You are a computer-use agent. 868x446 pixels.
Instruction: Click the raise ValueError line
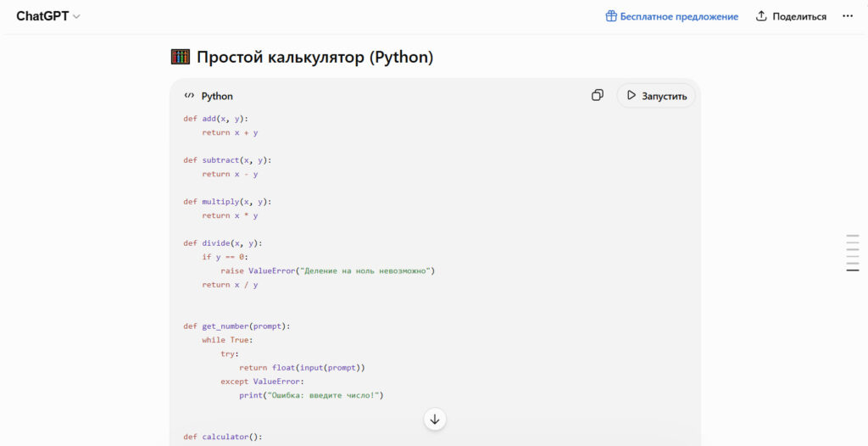(x=328, y=271)
